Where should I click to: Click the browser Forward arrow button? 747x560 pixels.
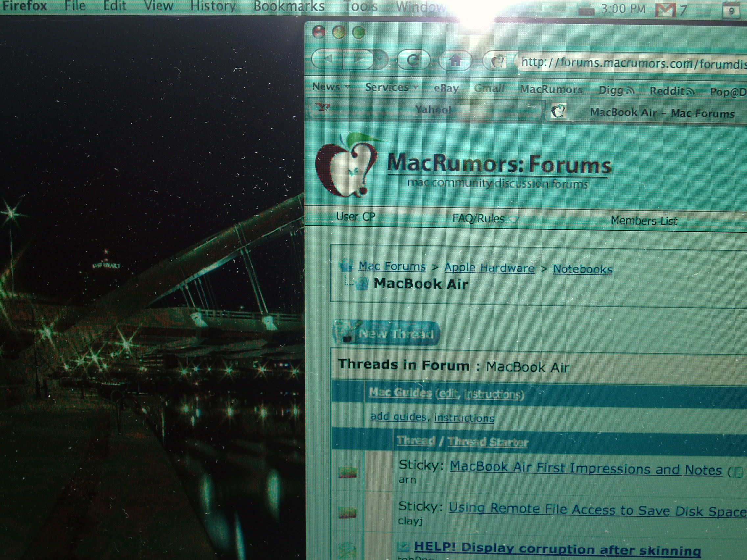(357, 59)
